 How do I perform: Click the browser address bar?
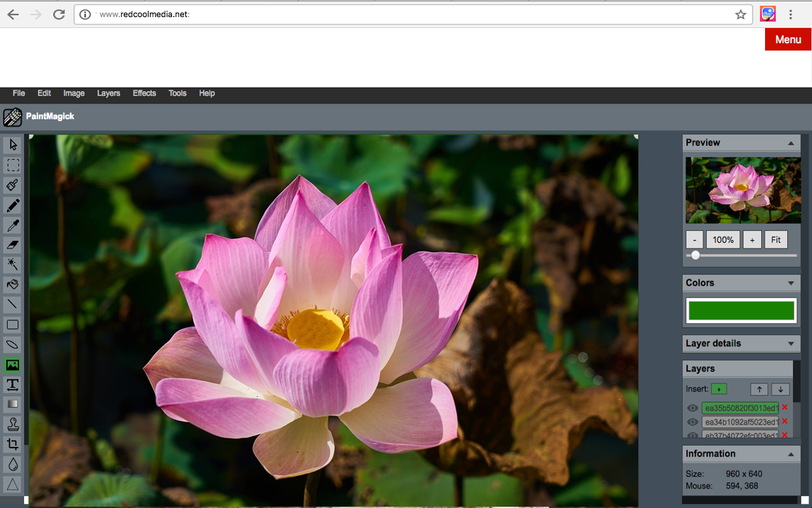point(412,15)
